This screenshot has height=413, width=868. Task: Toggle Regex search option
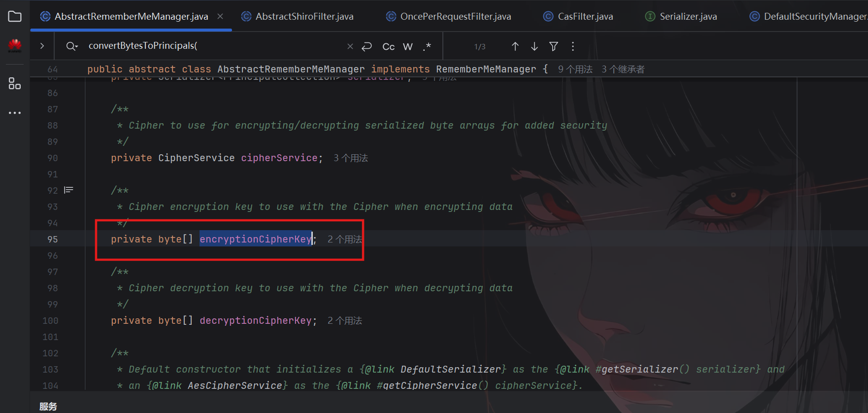click(x=427, y=46)
